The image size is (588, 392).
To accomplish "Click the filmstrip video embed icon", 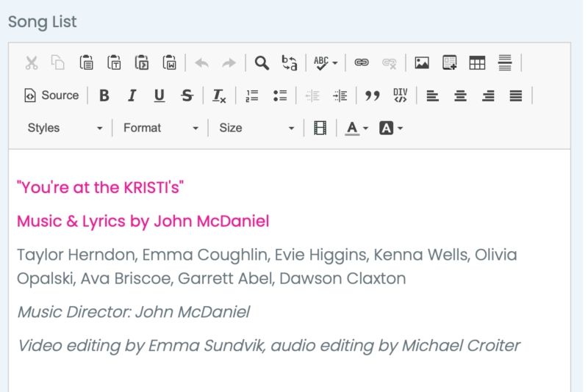I will click(x=320, y=128).
